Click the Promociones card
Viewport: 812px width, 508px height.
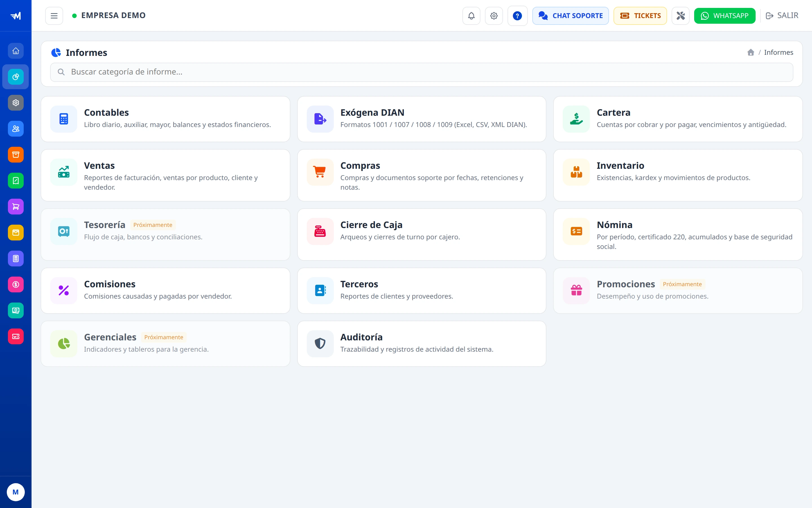tap(678, 291)
